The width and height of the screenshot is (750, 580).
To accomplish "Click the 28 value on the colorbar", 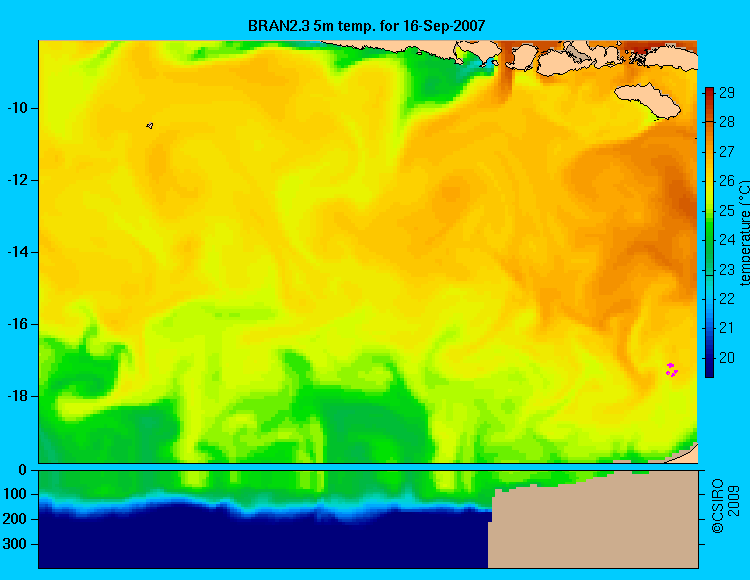I will pyautogui.click(x=727, y=122).
